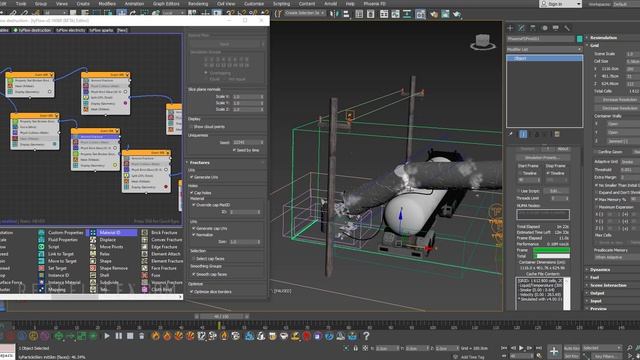Image resolution: width=640 pixels, height=360 pixels.
Task: Open the Modifier List dropdown
Action: pos(544,49)
